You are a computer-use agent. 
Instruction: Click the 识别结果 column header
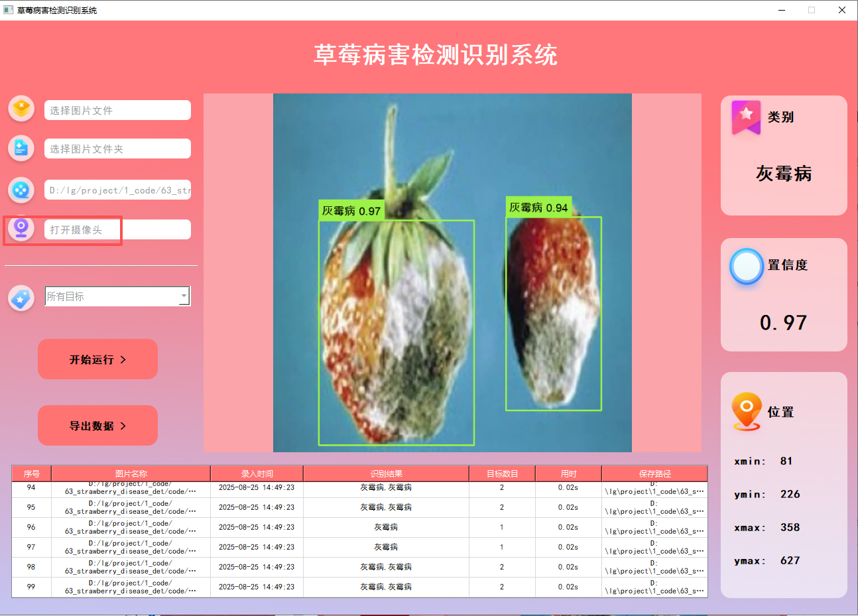(x=385, y=473)
